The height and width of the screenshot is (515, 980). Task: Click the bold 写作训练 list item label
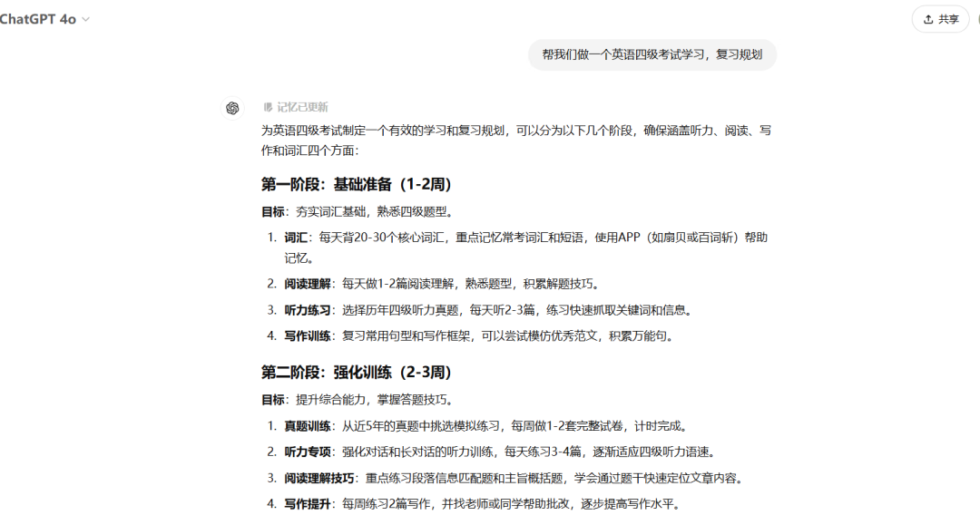click(307, 335)
